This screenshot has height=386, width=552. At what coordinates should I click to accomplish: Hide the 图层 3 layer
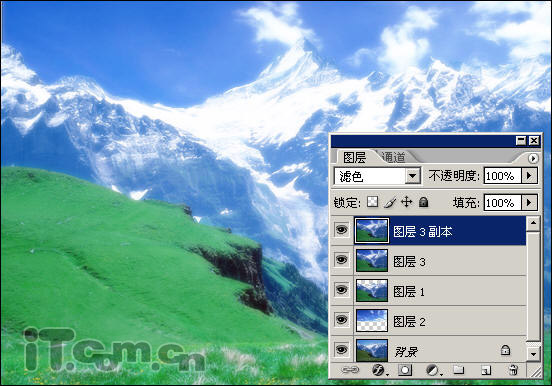pyautogui.click(x=341, y=260)
